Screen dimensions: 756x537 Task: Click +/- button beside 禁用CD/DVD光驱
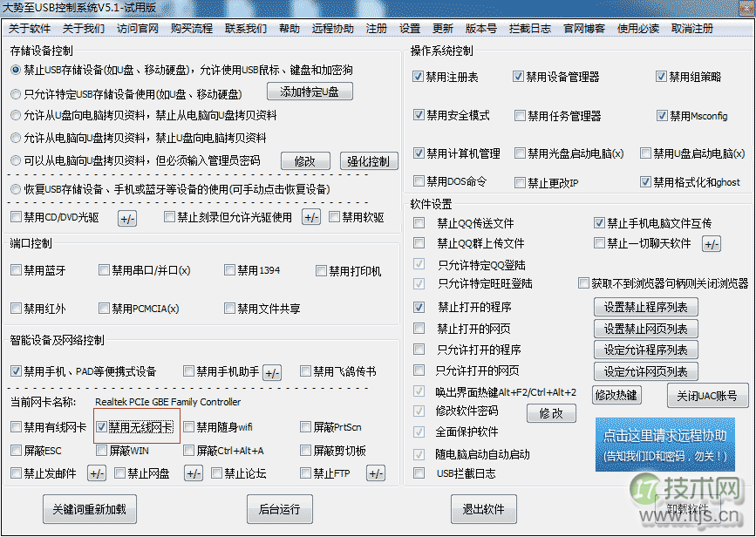pyautogui.click(x=127, y=218)
